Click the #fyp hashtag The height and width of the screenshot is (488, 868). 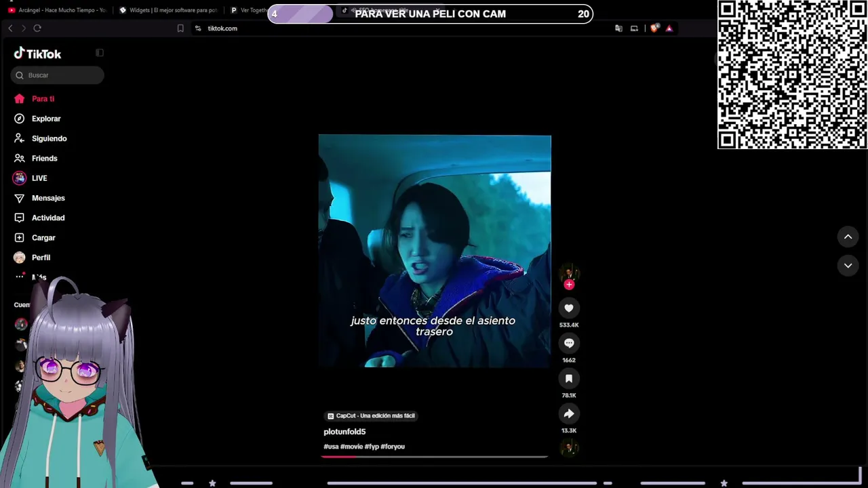(x=372, y=447)
